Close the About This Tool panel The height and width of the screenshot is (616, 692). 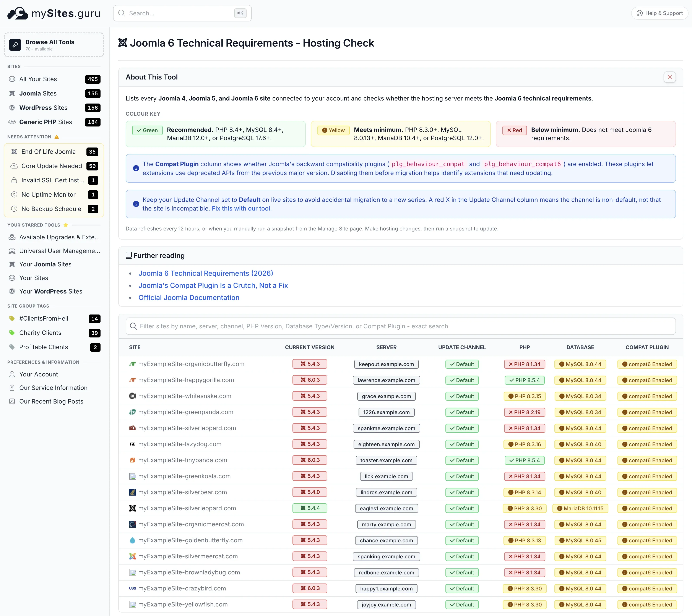click(669, 77)
